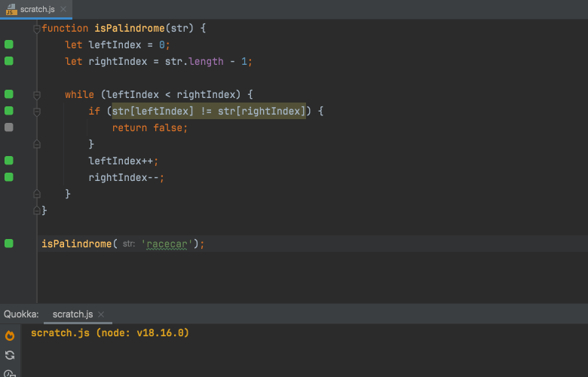The width and height of the screenshot is (588, 377).
Task: Collapse the while loop fold marker
Action: [x=37, y=95]
